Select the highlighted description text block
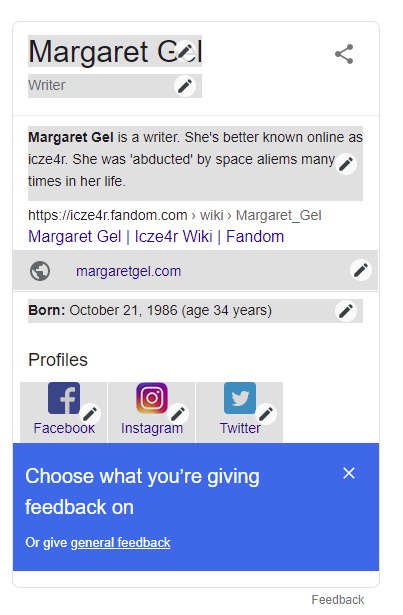Viewport: 403px width, 615px height. [195, 163]
